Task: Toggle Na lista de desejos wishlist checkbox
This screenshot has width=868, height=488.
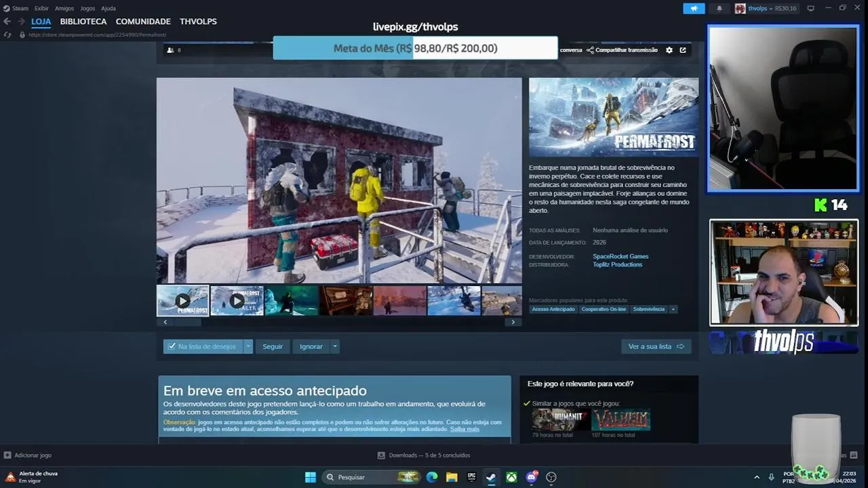Action: point(172,346)
